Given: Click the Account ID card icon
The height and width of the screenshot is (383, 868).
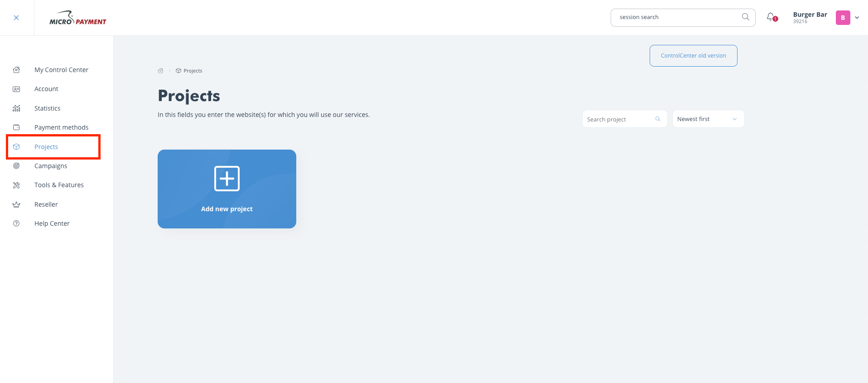Looking at the screenshot, I should pyautogui.click(x=16, y=89).
